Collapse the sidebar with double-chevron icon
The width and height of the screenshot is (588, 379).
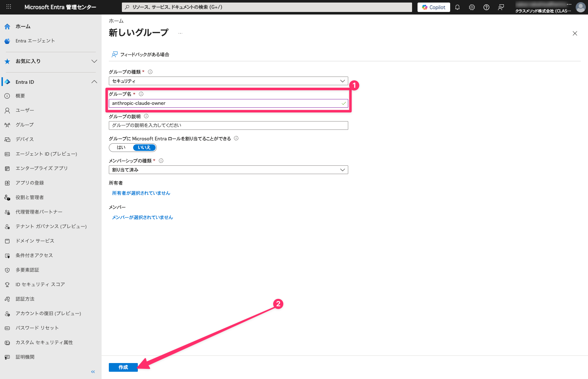coord(93,372)
